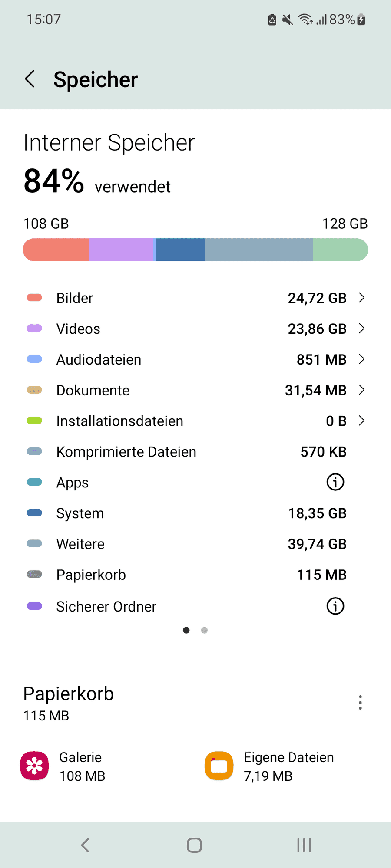Tap the purple Videos segment in storage bar
Image resolution: width=391 pixels, height=868 pixels.
[122, 250]
